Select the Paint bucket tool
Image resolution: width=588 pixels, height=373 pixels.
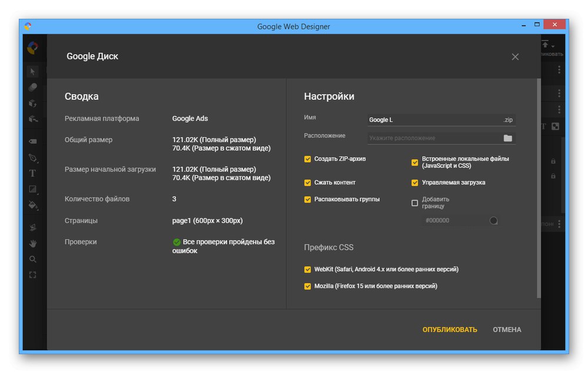33,205
